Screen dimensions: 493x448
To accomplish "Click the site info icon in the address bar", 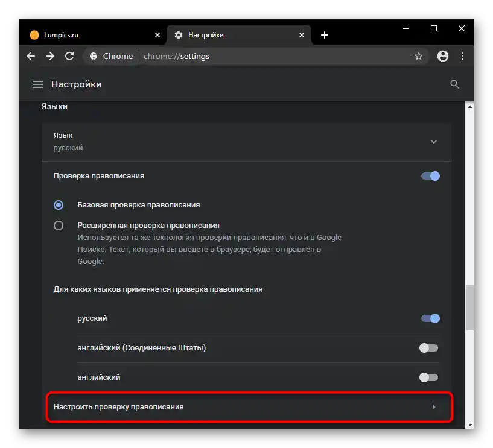I will [x=94, y=56].
